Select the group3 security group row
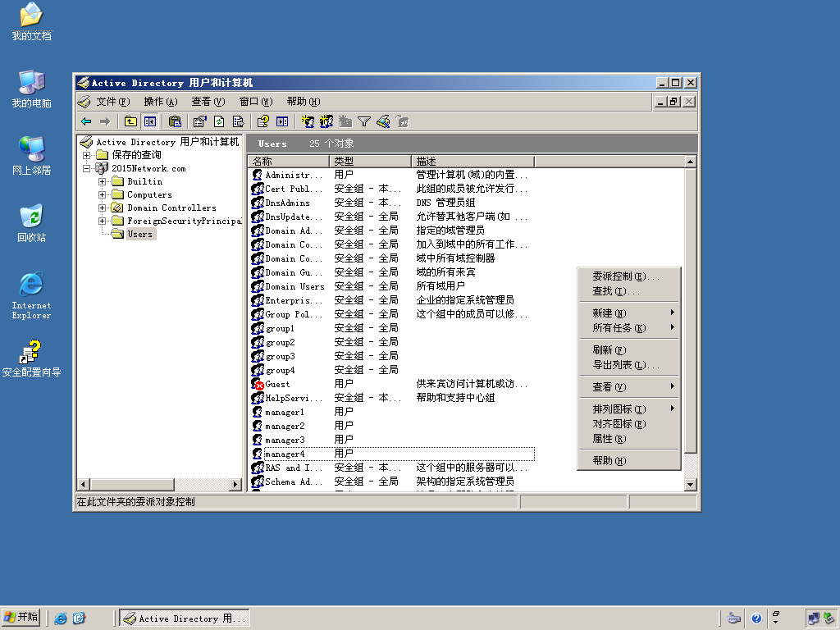The image size is (840, 630). point(393,356)
